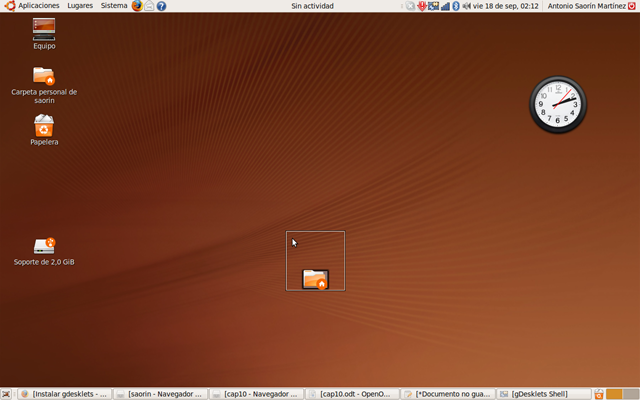The width and height of the screenshot is (640, 400).
Task: Click the red update notification icon
Action: 422,6
